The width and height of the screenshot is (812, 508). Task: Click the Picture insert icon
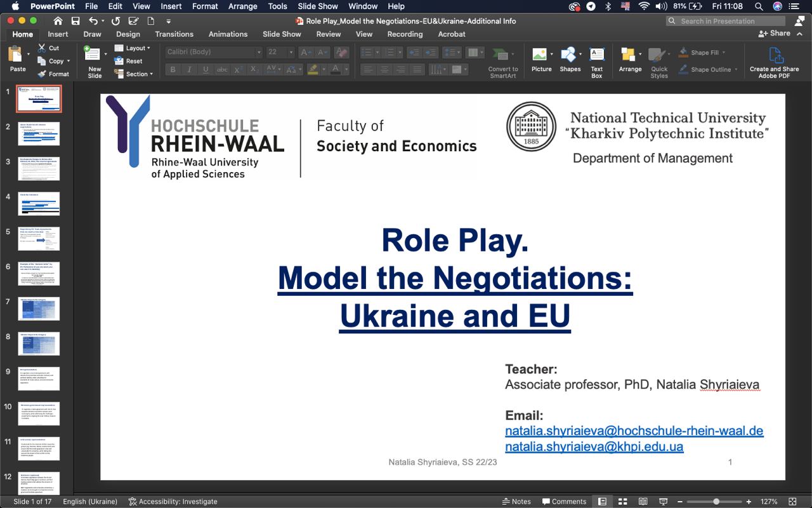coord(540,56)
